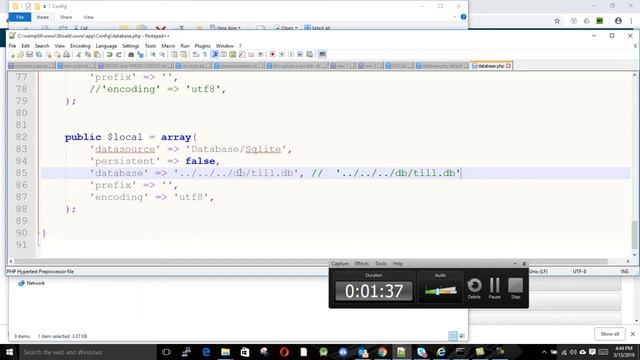Click the Start Recording macro icon
Image resolution: width=640 pixels, height=360 pixels.
272,55
